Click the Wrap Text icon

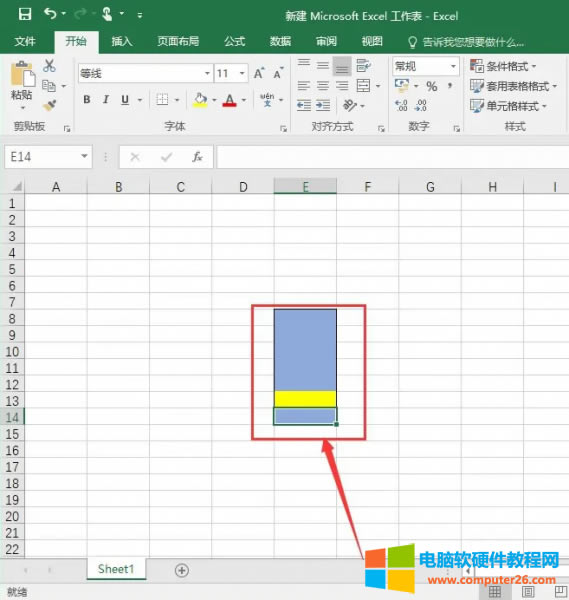tap(363, 65)
